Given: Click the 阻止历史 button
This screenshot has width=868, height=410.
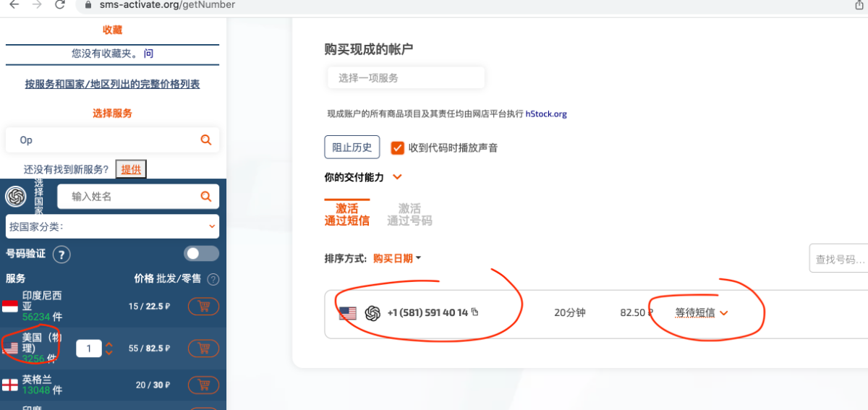Looking at the screenshot, I should 352,148.
